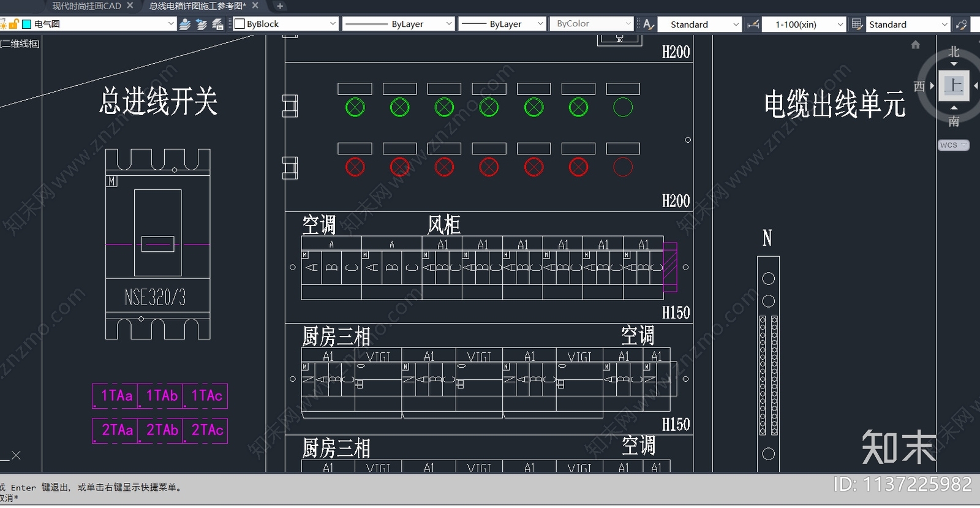Open the ByBlock color dropdown
Image resolution: width=980 pixels, height=508 pixels.
click(x=333, y=24)
